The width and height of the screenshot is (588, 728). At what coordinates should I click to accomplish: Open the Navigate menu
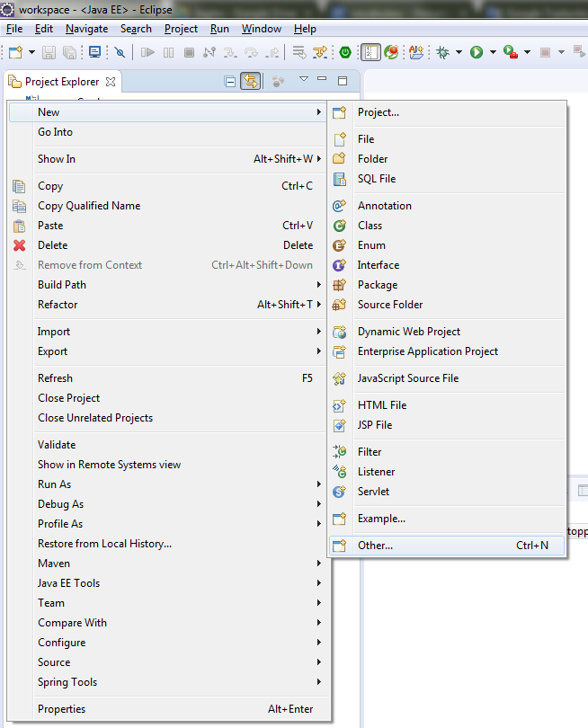tap(87, 29)
